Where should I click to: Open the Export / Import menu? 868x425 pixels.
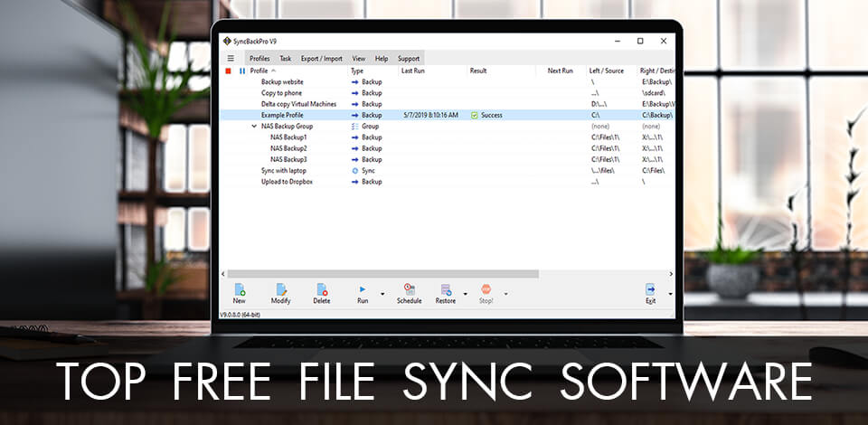[322, 58]
